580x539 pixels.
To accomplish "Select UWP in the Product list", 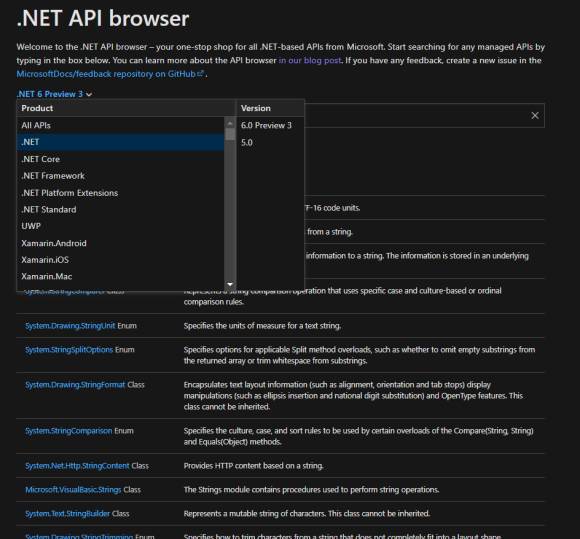I will [x=120, y=226].
